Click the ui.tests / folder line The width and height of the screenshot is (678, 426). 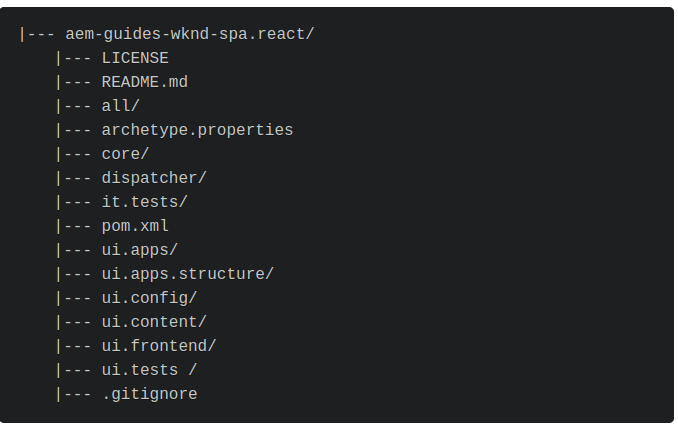tap(149, 370)
